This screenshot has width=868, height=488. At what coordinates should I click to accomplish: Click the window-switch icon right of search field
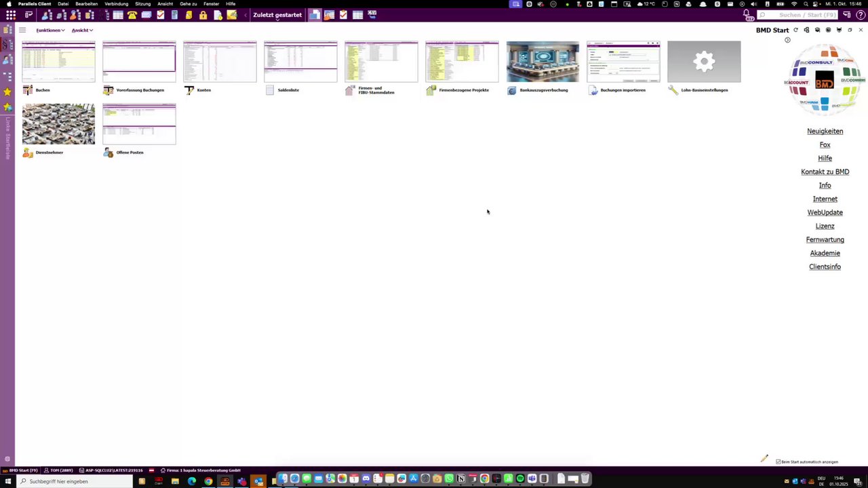point(847,15)
